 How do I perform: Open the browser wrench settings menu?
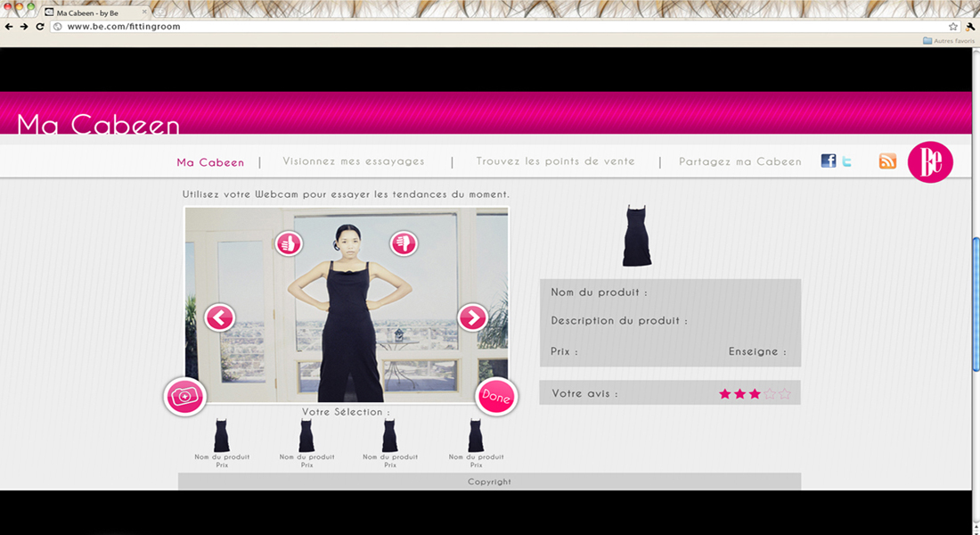coord(970,26)
